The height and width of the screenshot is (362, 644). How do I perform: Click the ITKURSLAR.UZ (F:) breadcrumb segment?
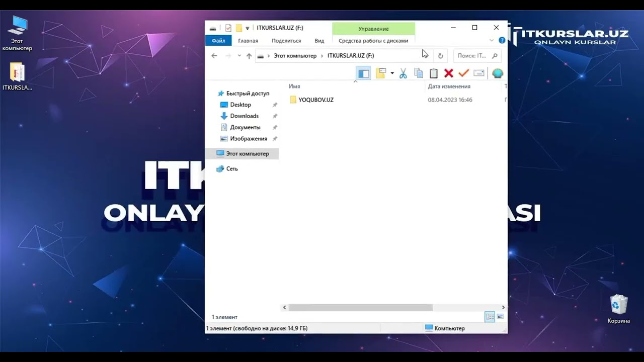351,56
